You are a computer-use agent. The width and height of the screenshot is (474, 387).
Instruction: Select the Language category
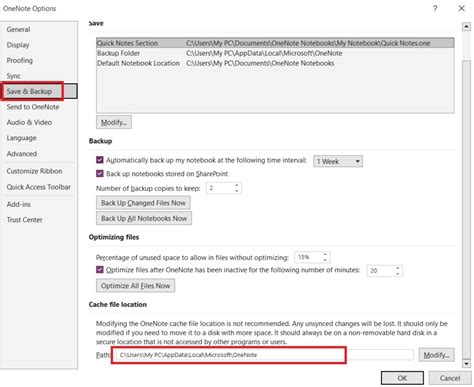click(22, 138)
